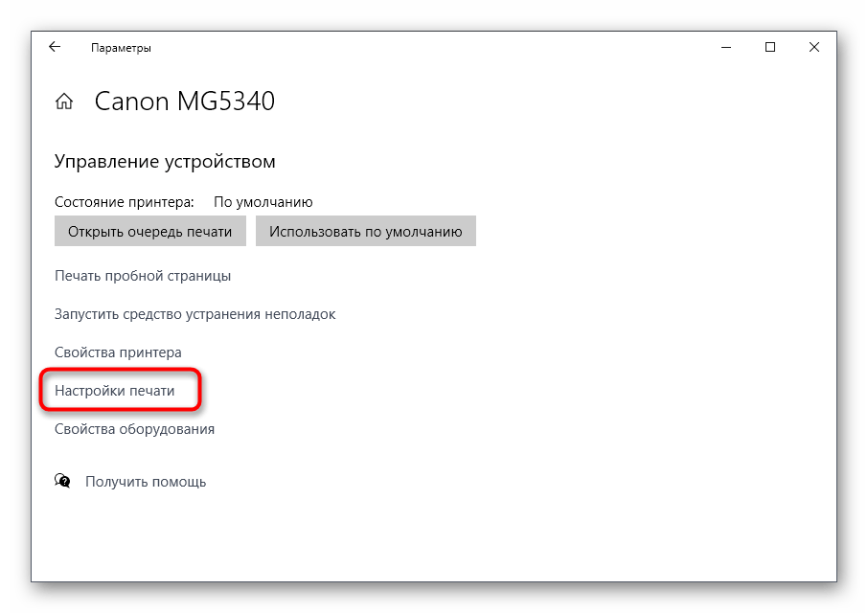
Task: Click the Состояние принтера label
Action: (125, 202)
